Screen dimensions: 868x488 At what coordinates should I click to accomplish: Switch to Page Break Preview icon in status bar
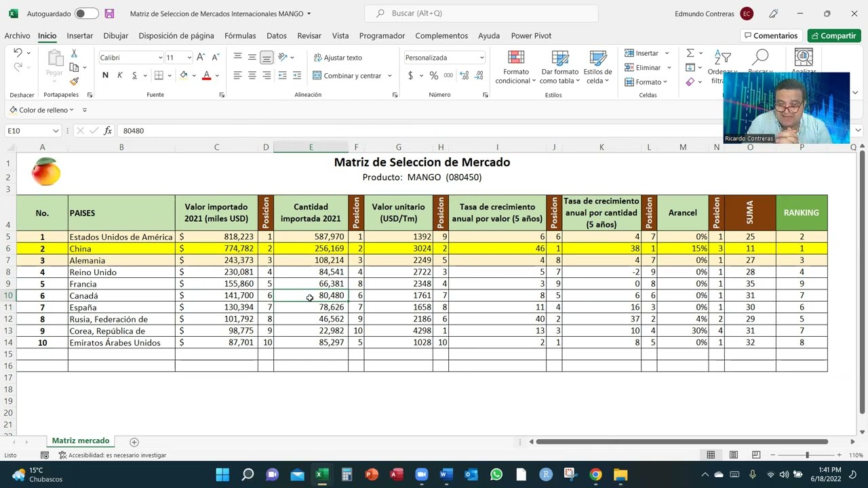[x=755, y=455]
